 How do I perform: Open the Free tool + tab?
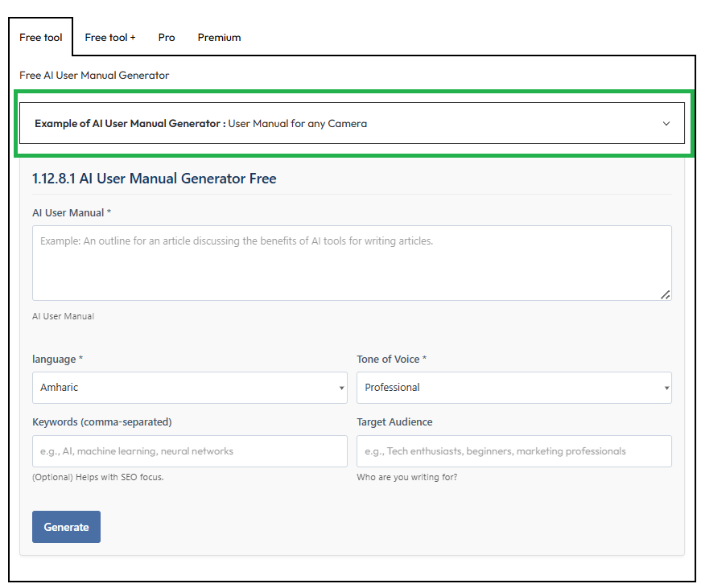(110, 37)
